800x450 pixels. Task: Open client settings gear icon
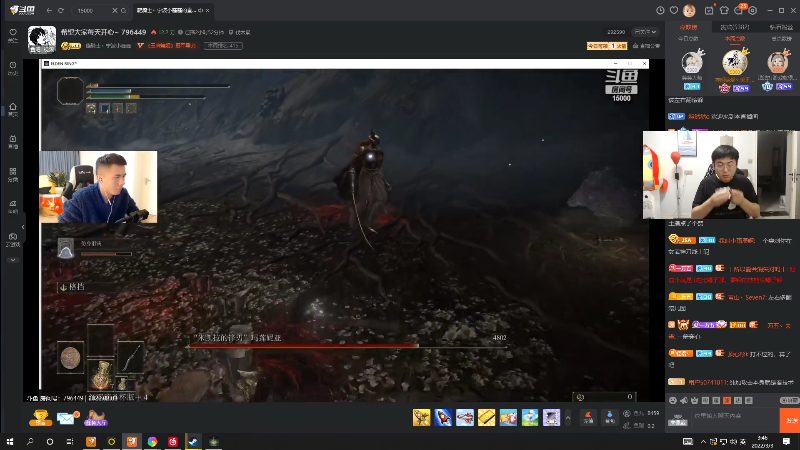pos(753,10)
